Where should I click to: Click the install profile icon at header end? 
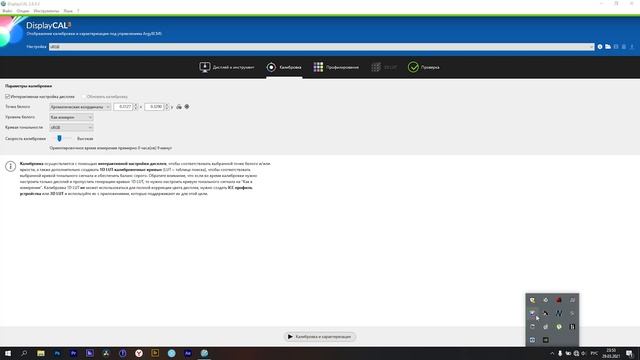pyautogui.click(x=632, y=47)
